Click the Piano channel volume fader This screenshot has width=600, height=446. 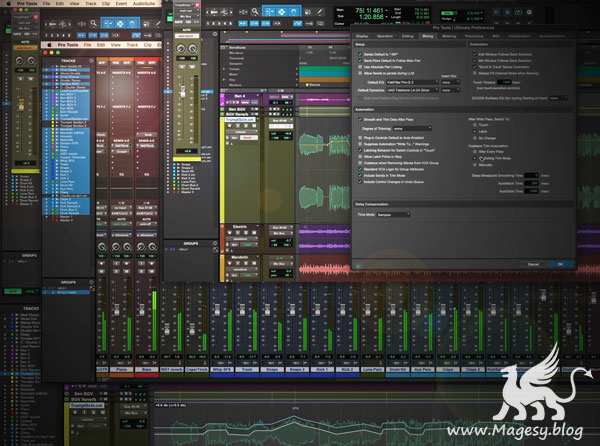click(117, 309)
